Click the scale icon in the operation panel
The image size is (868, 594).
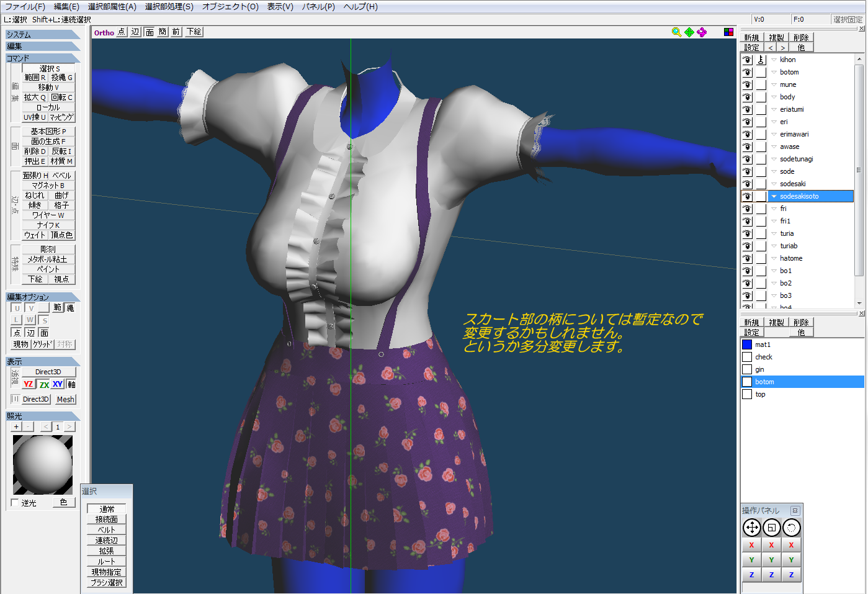771,528
